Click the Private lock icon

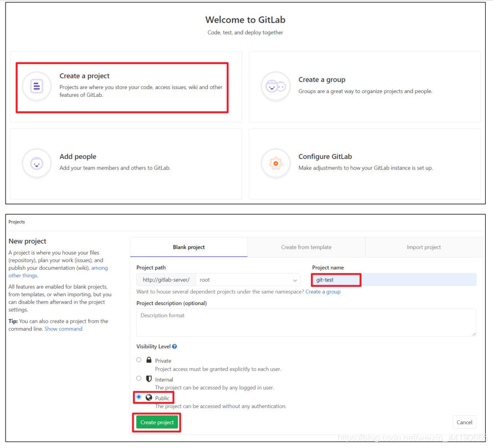149,359
